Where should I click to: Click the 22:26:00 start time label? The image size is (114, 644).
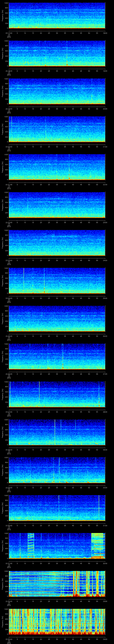point(9,374)
